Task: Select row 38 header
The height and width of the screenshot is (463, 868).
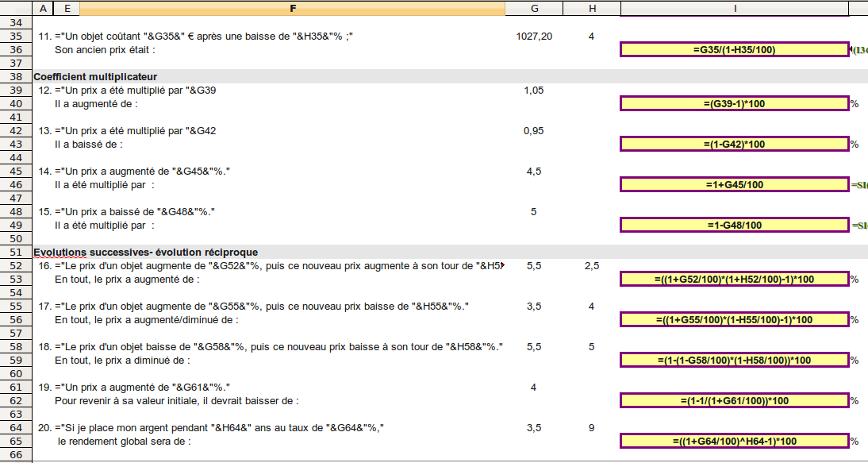Action: pos(16,77)
